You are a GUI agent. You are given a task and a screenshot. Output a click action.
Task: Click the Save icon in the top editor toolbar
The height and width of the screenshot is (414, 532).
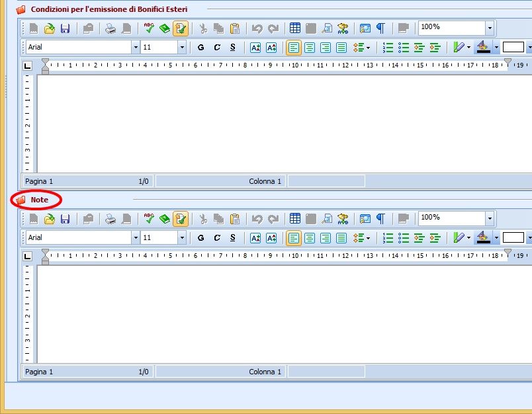[x=65, y=28]
